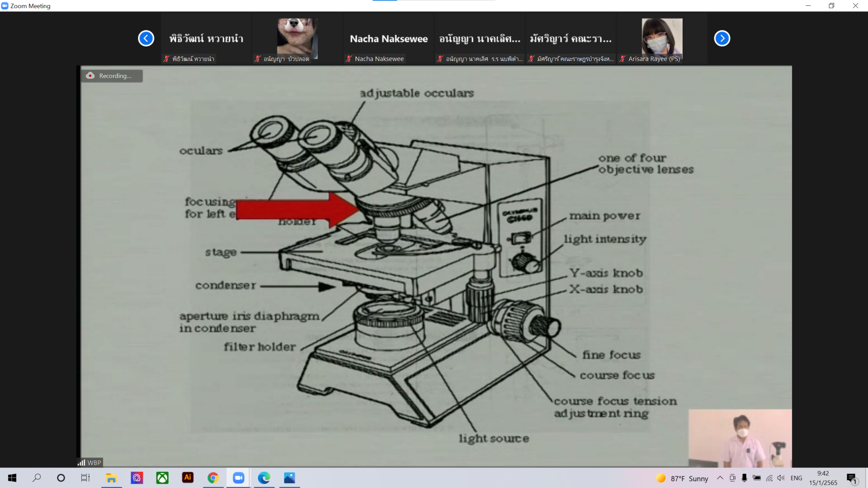Click presenter self-view video thumbnail
The height and width of the screenshot is (488, 868).
pos(740,438)
